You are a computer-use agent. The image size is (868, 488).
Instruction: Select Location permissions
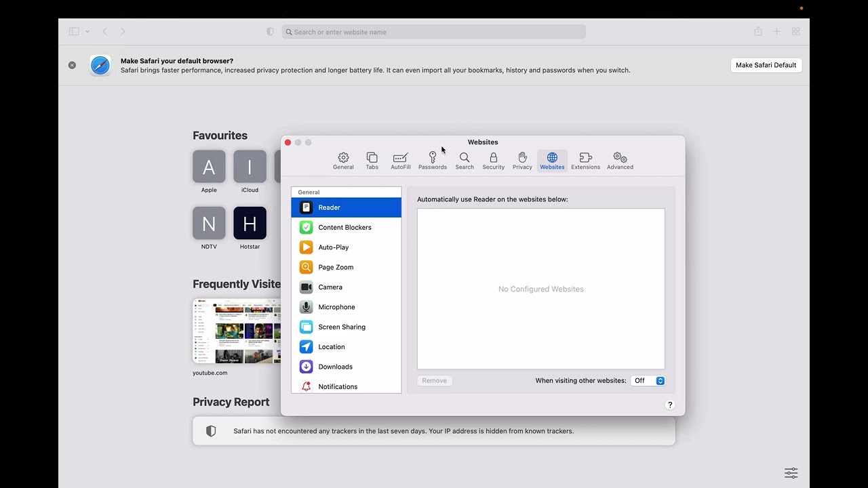click(x=346, y=346)
